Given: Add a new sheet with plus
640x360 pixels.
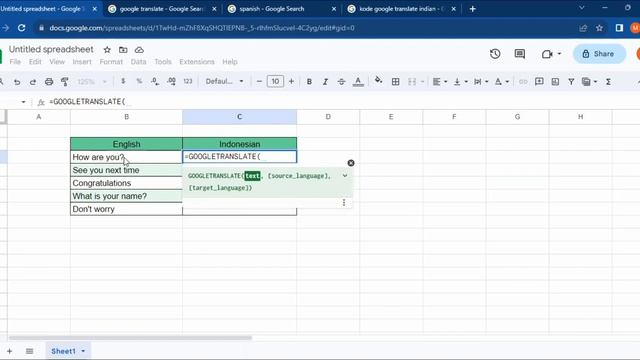Looking at the screenshot, I should 9,351.
